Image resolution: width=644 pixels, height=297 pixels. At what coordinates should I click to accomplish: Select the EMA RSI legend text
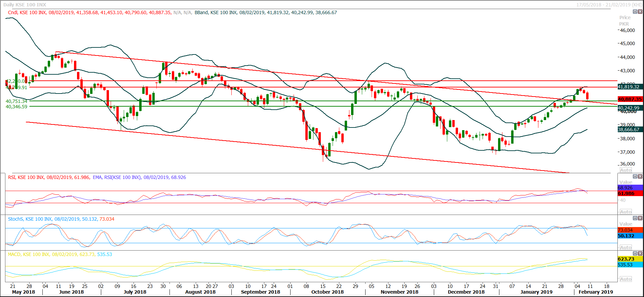click(139, 177)
